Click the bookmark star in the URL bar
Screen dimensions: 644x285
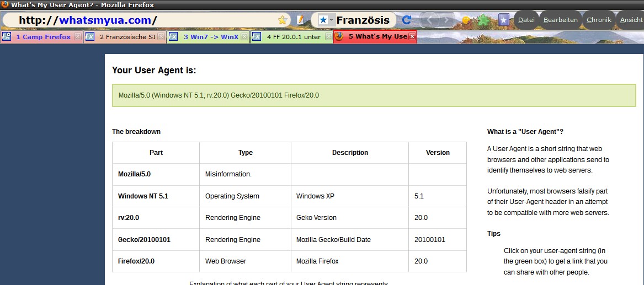point(282,20)
